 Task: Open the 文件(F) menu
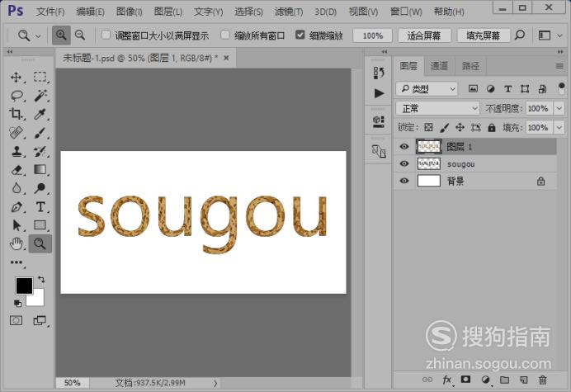click(50, 12)
